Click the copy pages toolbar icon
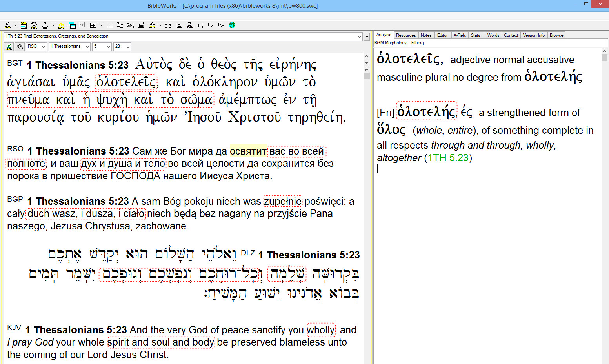This screenshot has width=609, height=364. coord(120,25)
